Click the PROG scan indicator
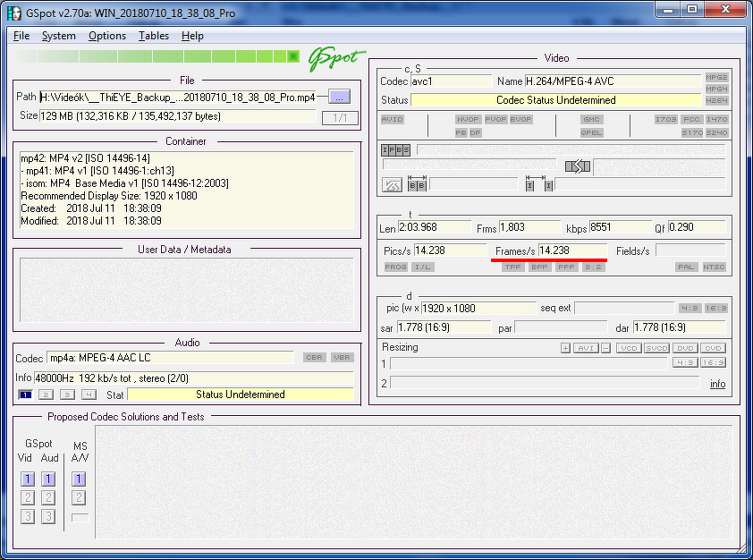753x560 pixels. (x=395, y=267)
